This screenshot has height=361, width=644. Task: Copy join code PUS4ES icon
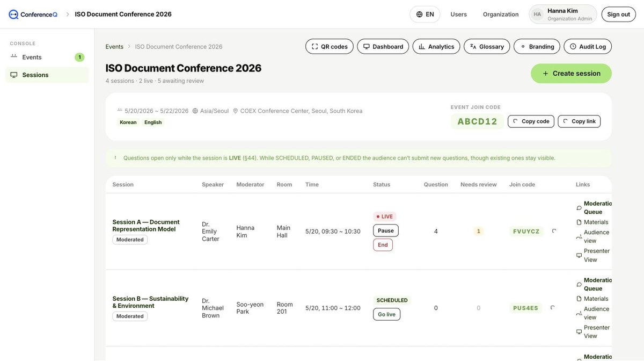pyautogui.click(x=553, y=308)
